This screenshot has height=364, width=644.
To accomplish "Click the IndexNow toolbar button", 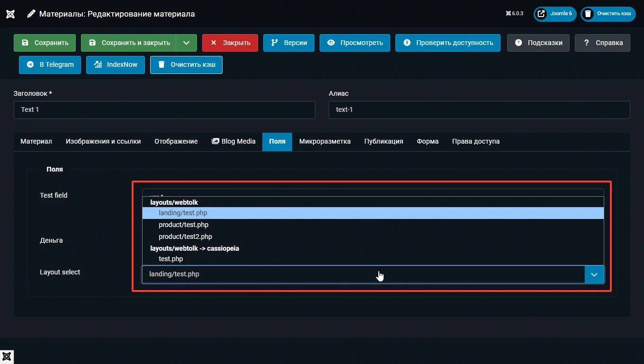I will pyautogui.click(x=116, y=65).
